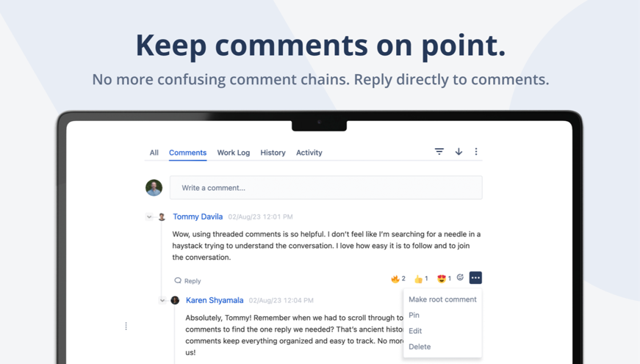Image resolution: width=640 pixels, height=364 pixels.
Task: Open Karen Shyamala's profile link
Action: tap(215, 300)
